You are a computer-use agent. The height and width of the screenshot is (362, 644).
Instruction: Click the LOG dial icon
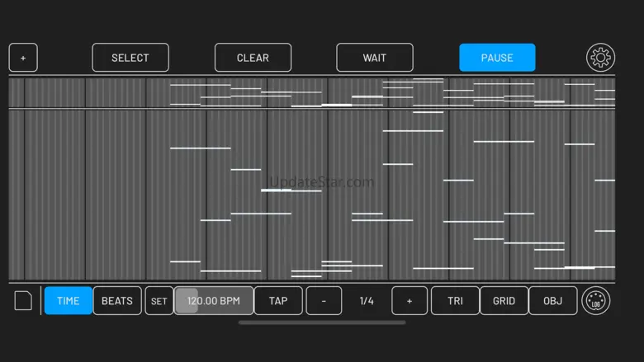[x=596, y=301]
